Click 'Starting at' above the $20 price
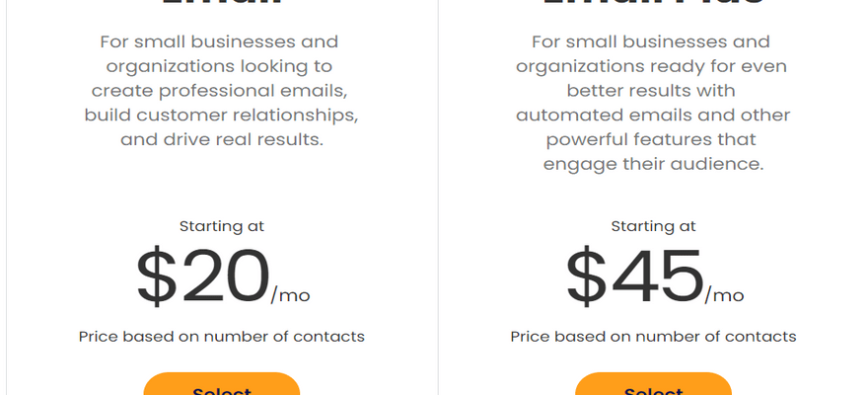Viewport: 868px width, 395px height. tap(222, 226)
